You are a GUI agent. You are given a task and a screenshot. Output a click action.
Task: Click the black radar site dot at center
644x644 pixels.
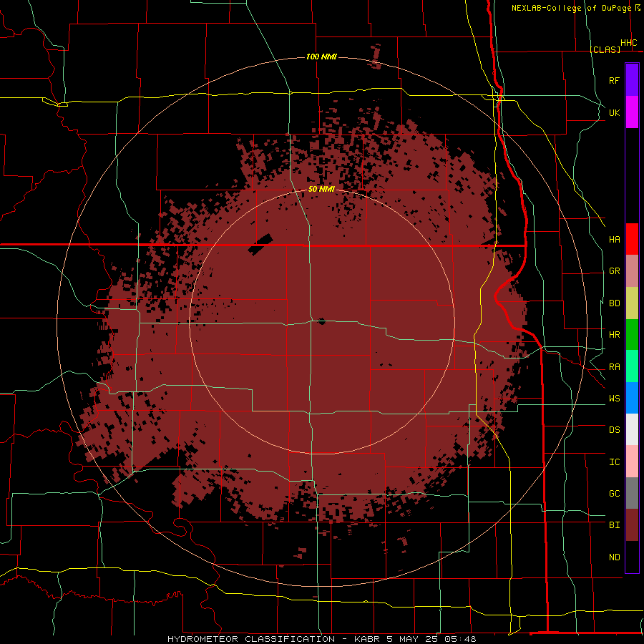coord(321,321)
